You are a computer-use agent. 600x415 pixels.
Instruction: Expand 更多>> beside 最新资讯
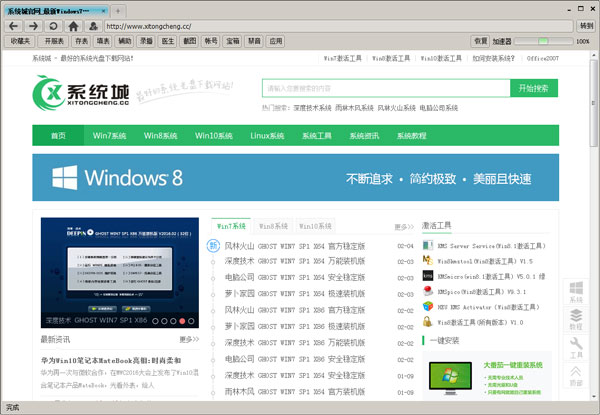pos(189,339)
